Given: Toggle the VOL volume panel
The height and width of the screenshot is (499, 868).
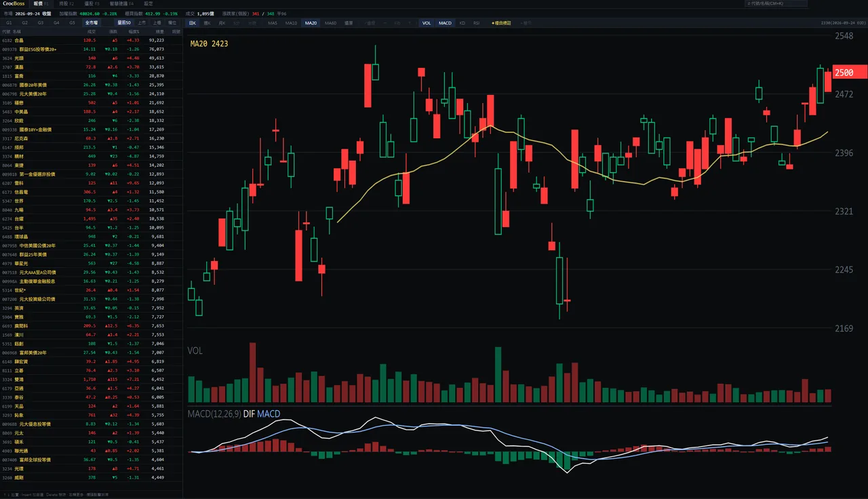Looking at the screenshot, I should 427,23.
